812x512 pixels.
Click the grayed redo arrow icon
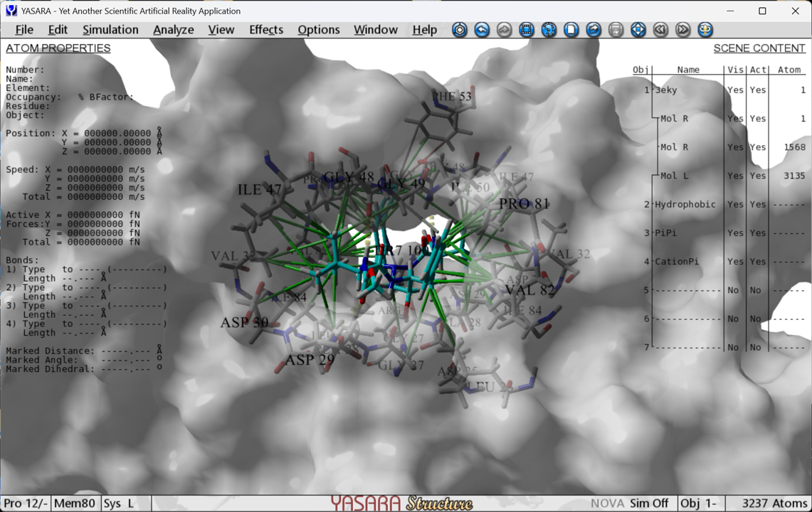(504, 29)
